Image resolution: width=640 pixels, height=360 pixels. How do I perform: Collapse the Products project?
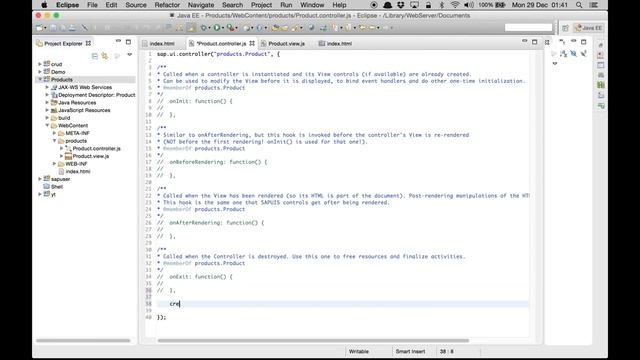[40, 79]
